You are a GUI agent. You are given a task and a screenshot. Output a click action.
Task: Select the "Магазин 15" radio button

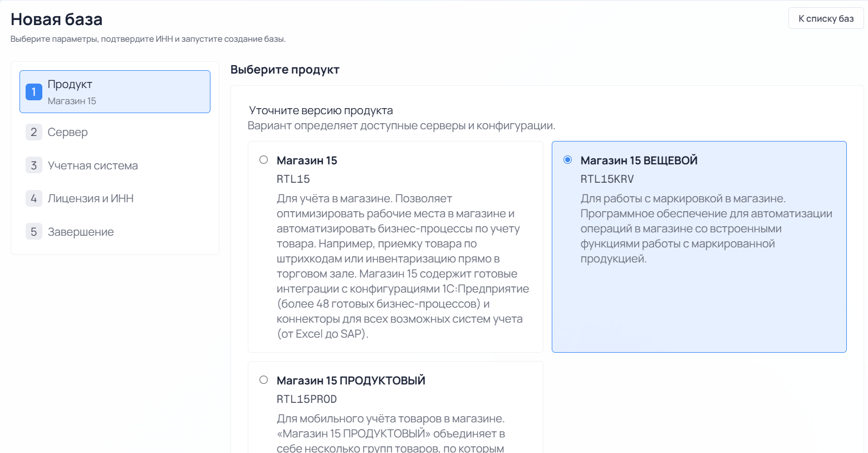click(x=264, y=160)
